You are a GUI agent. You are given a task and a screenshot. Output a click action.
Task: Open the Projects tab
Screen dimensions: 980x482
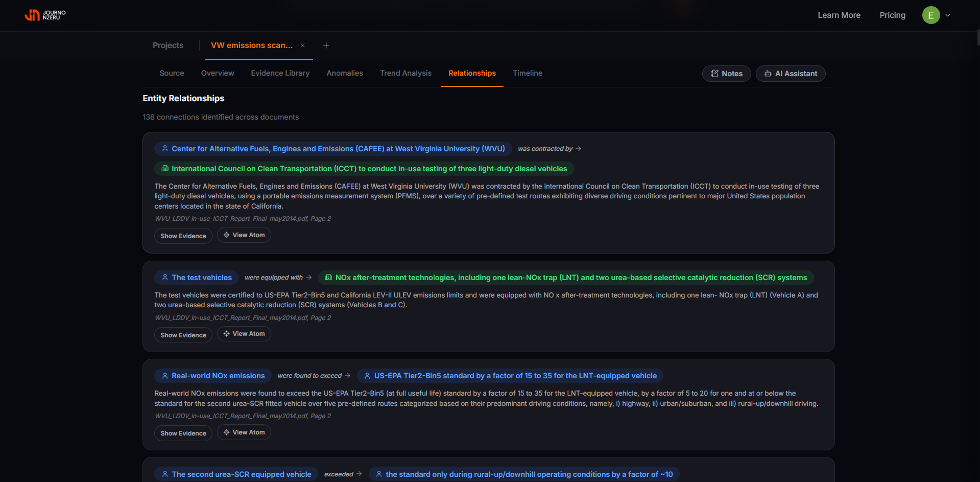click(x=168, y=45)
